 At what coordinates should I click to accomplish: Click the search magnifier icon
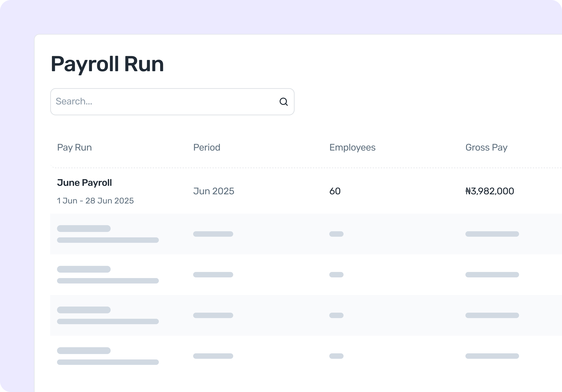[283, 102]
